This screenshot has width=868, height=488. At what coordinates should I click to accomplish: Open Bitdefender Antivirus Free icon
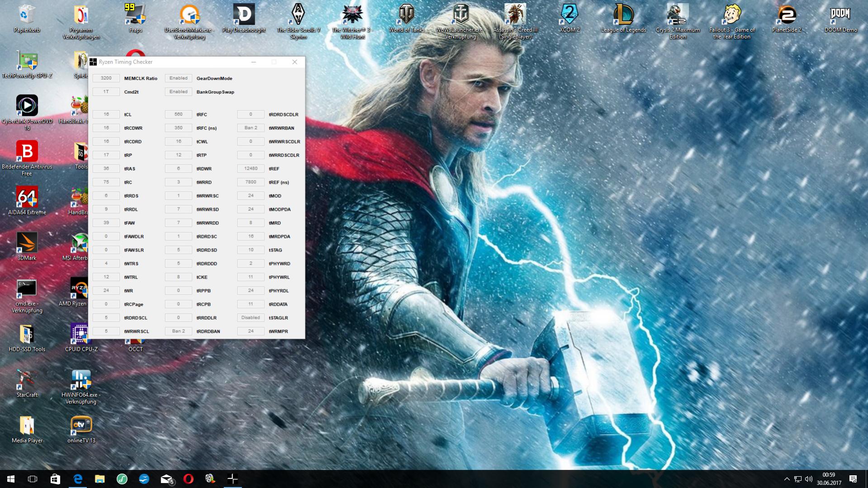(27, 158)
